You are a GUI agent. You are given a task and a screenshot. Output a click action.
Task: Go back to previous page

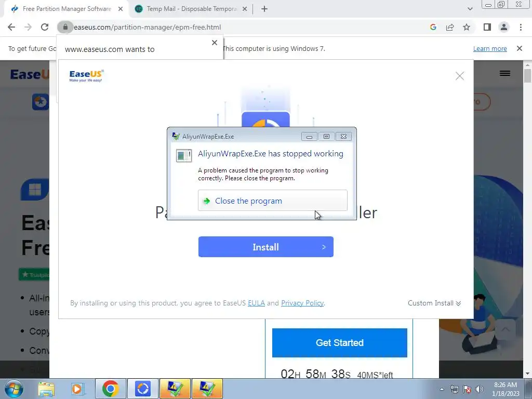pos(11,27)
